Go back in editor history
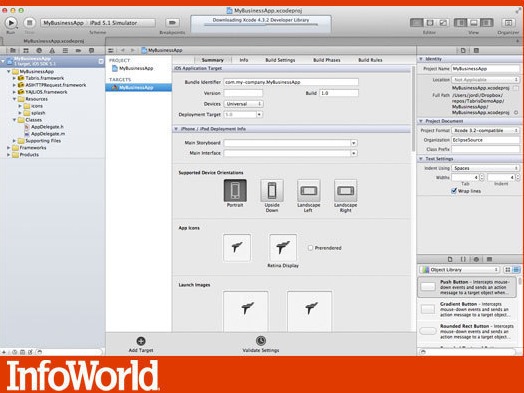The width and height of the screenshot is (524, 393). click(x=123, y=50)
